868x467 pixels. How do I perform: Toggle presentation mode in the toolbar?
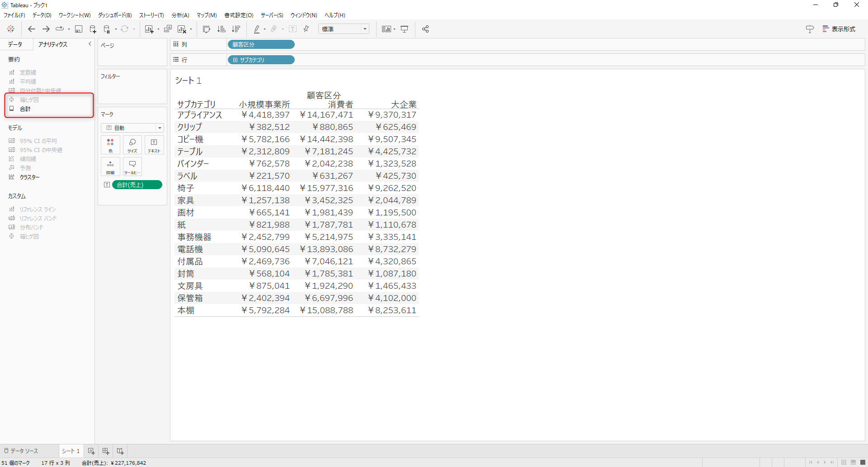(405, 29)
